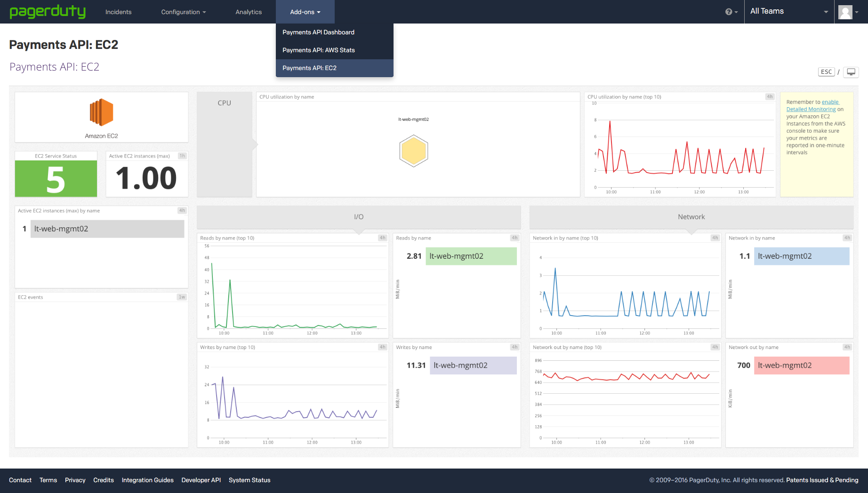
Task: Switch to the Analytics section
Action: click(248, 12)
